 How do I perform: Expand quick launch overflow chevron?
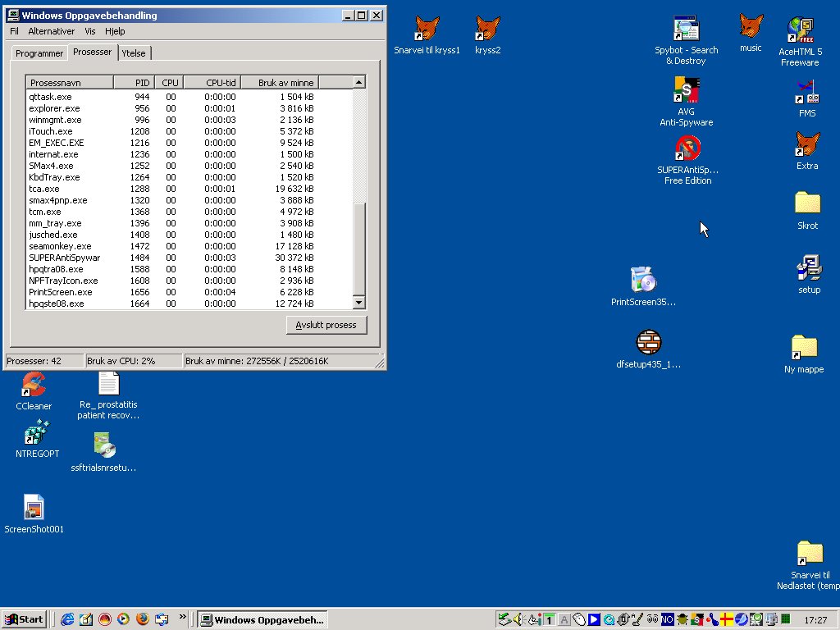coord(183,616)
